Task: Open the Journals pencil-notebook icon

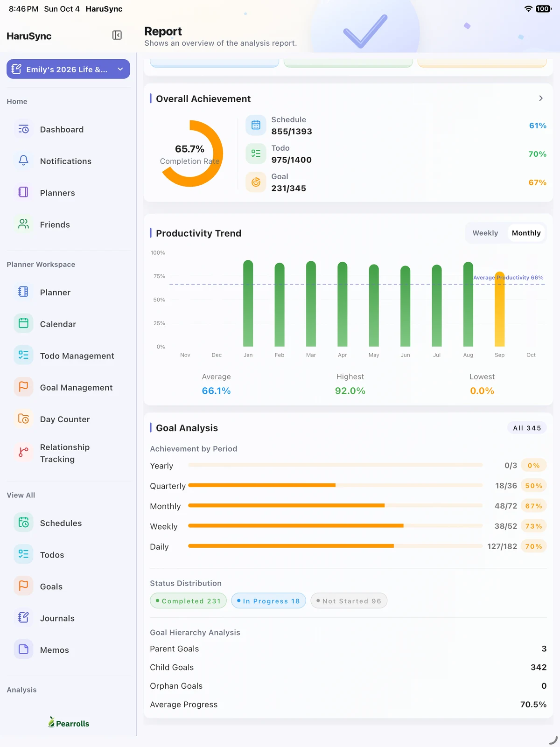Action: coord(23,618)
